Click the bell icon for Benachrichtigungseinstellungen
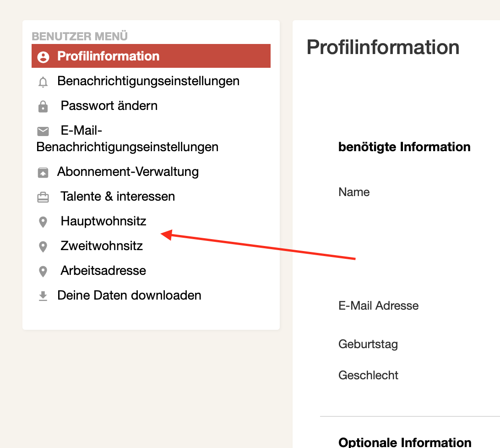500x448 pixels. point(43,82)
